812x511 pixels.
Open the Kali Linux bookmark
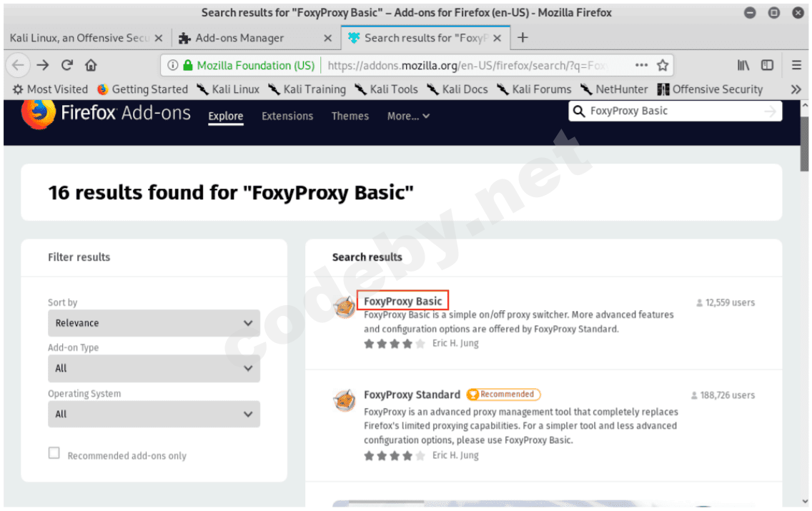click(x=228, y=89)
